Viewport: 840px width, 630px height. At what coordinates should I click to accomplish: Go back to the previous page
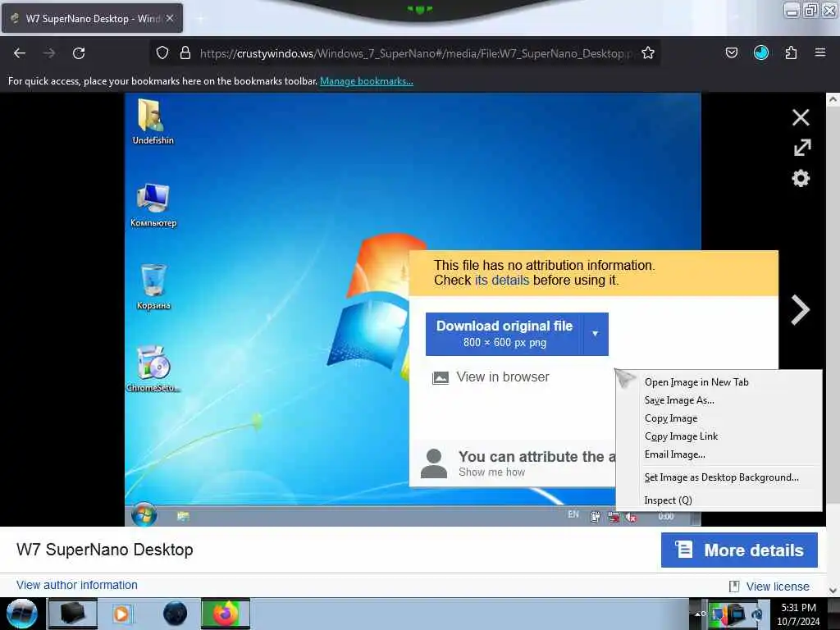(x=20, y=53)
